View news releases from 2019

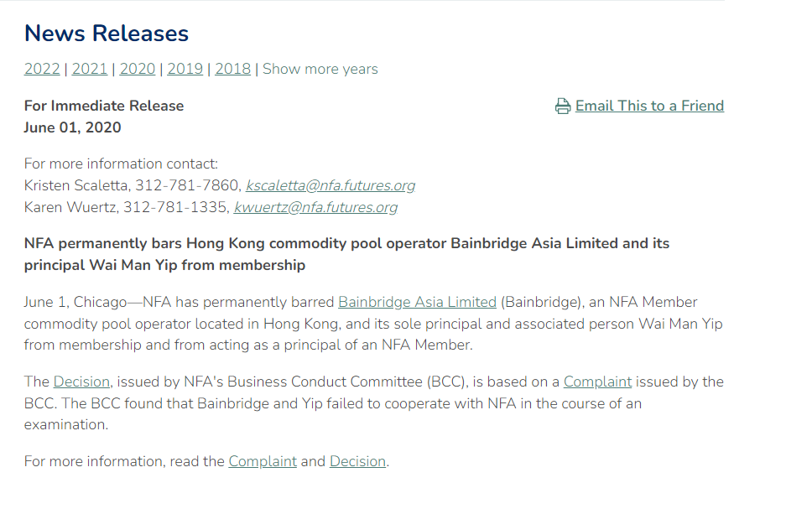185,70
